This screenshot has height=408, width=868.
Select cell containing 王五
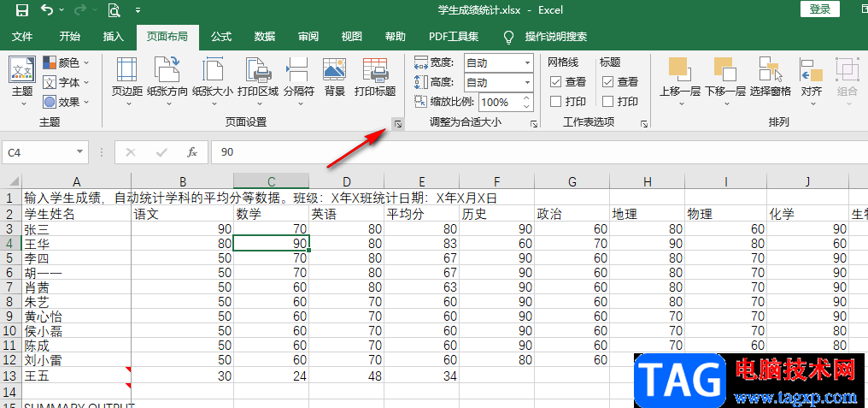pos(76,375)
